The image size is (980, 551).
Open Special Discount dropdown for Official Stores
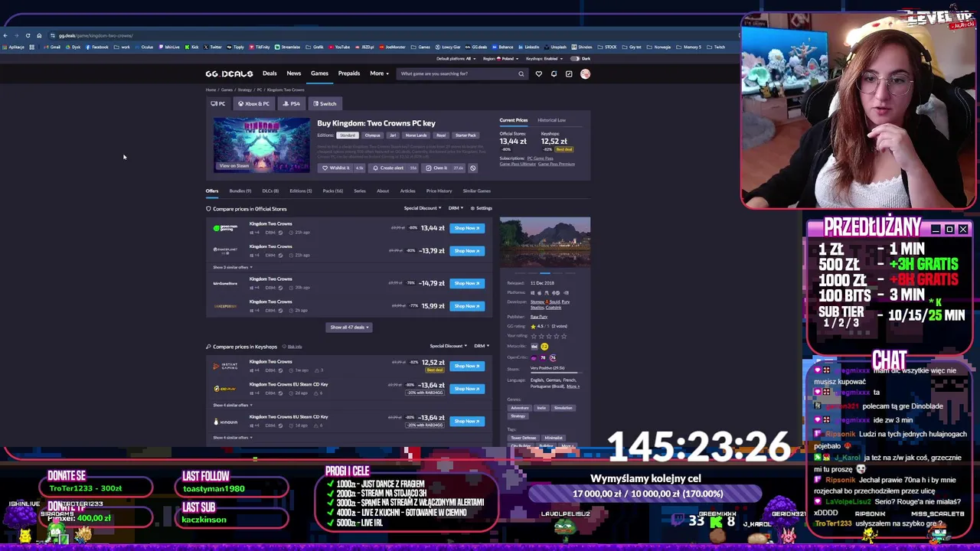click(422, 208)
